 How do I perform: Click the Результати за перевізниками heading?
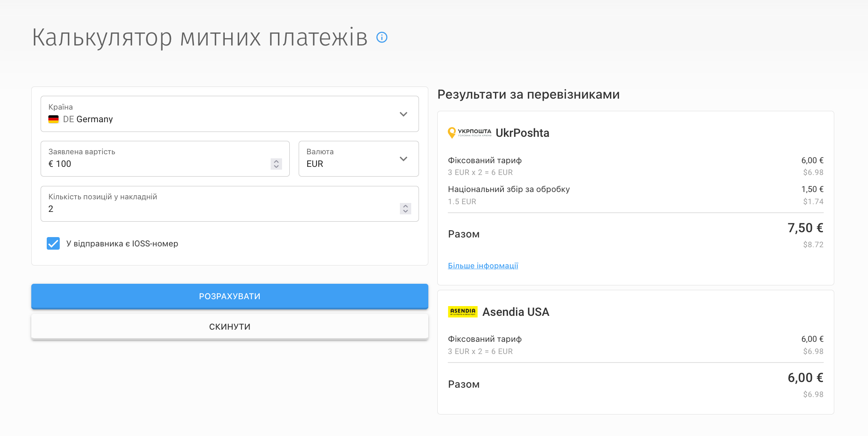click(x=528, y=95)
